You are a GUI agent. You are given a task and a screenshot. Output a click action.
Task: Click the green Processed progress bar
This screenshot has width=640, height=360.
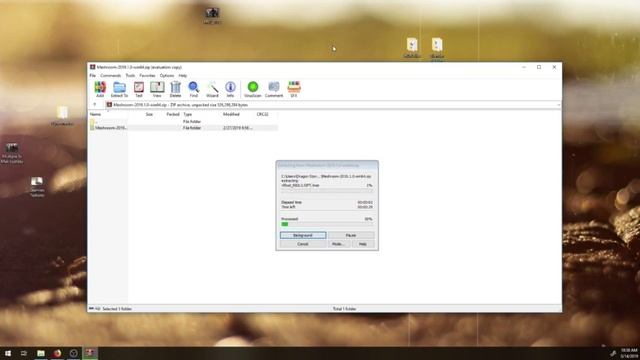(x=327, y=224)
